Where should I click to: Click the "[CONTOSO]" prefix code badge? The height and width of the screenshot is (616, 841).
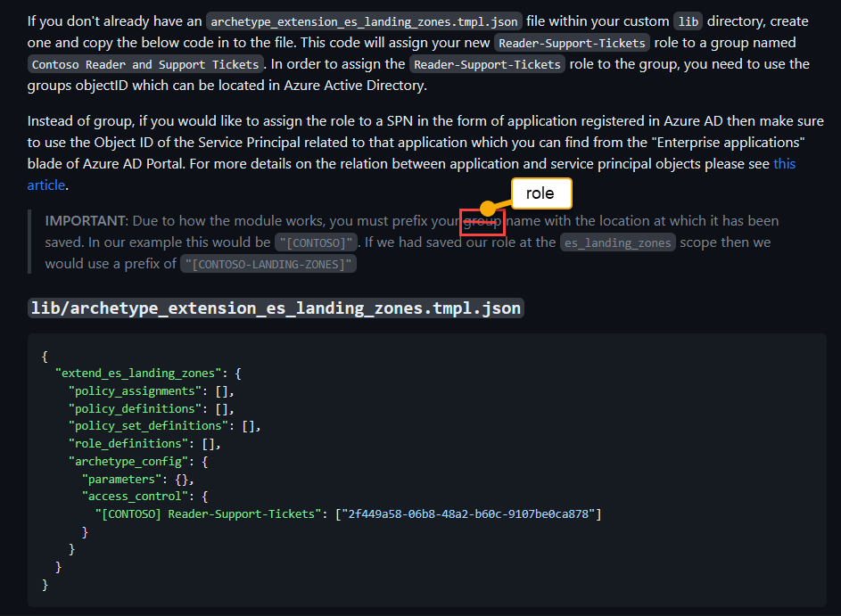click(316, 242)
